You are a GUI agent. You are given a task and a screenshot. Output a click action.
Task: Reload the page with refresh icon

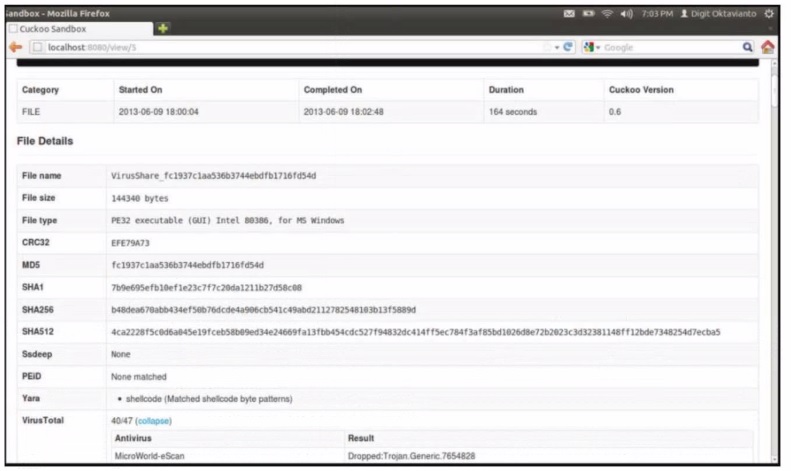click(x=569, y=47)
